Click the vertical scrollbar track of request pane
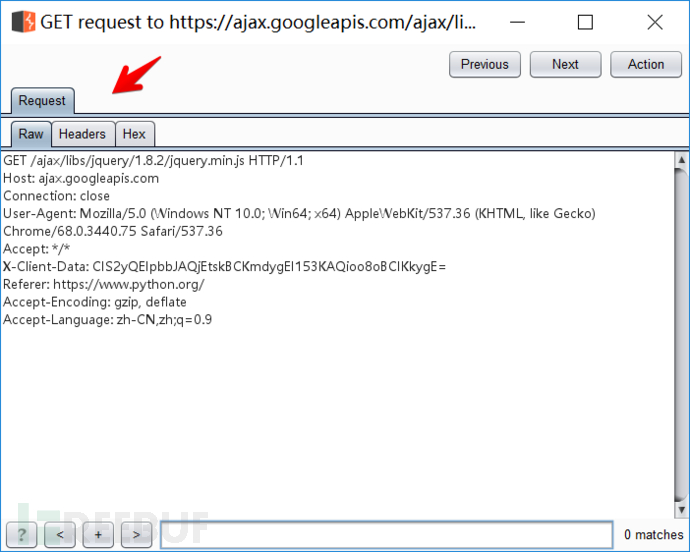The image size is (690, 552). tap(681, 335)
